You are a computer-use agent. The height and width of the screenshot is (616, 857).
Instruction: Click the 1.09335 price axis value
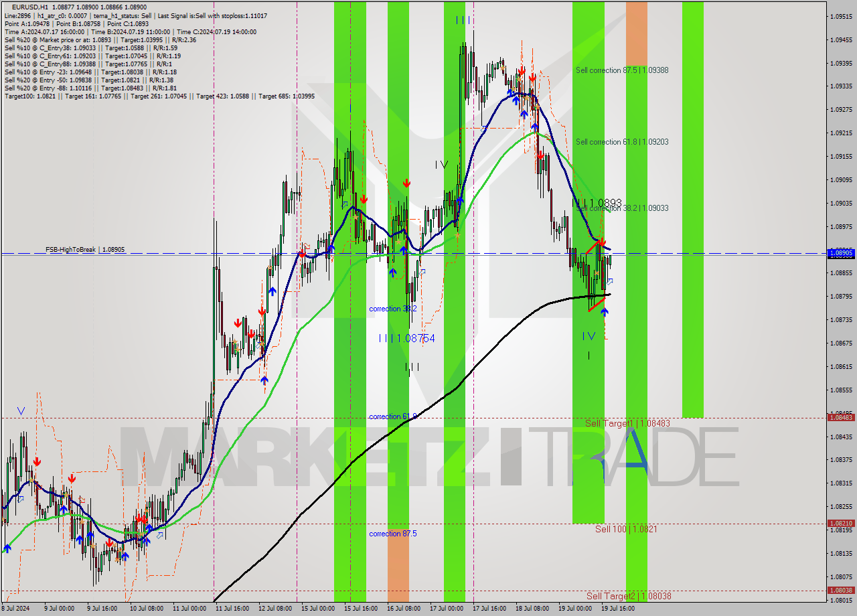840,86
